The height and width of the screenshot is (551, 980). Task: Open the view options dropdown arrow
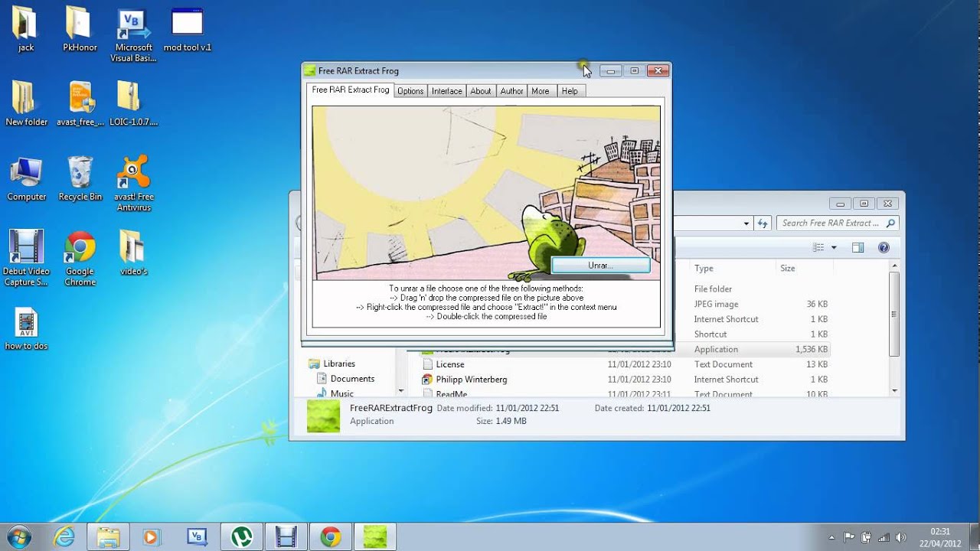834,247
